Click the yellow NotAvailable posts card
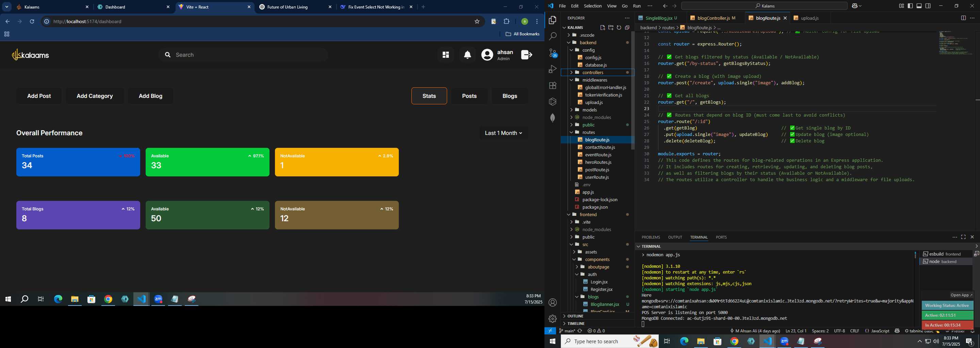The width and height of the screenshot is (980, 348). 337,162
